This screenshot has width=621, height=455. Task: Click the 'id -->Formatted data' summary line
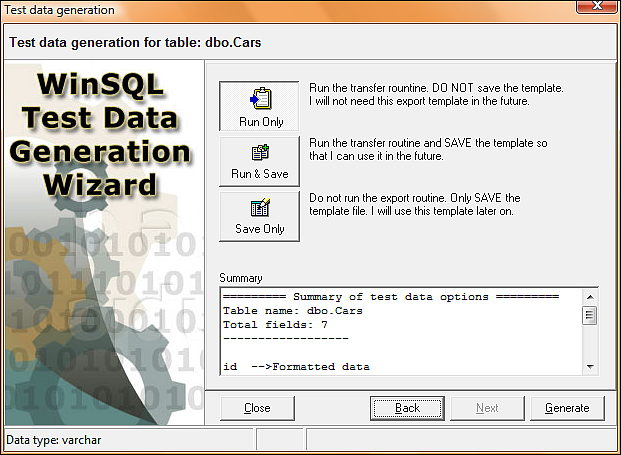(x=296, y=367)
